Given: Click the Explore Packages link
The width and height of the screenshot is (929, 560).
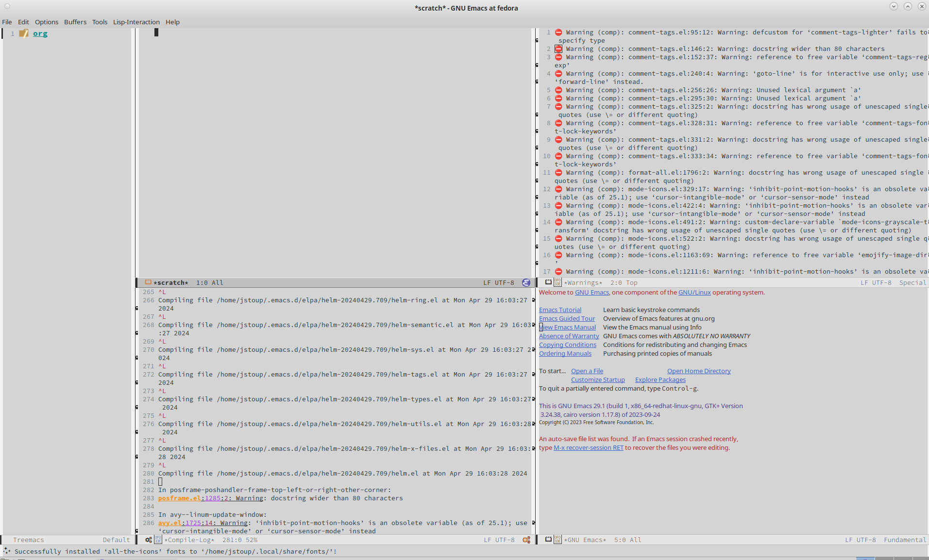Looking at the screenshot, I should 660,379.
